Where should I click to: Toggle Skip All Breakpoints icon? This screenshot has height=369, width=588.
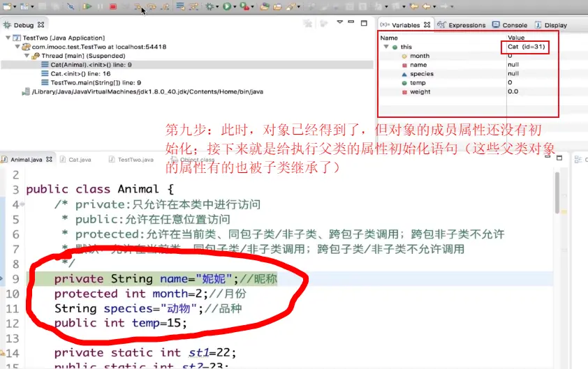70,6
